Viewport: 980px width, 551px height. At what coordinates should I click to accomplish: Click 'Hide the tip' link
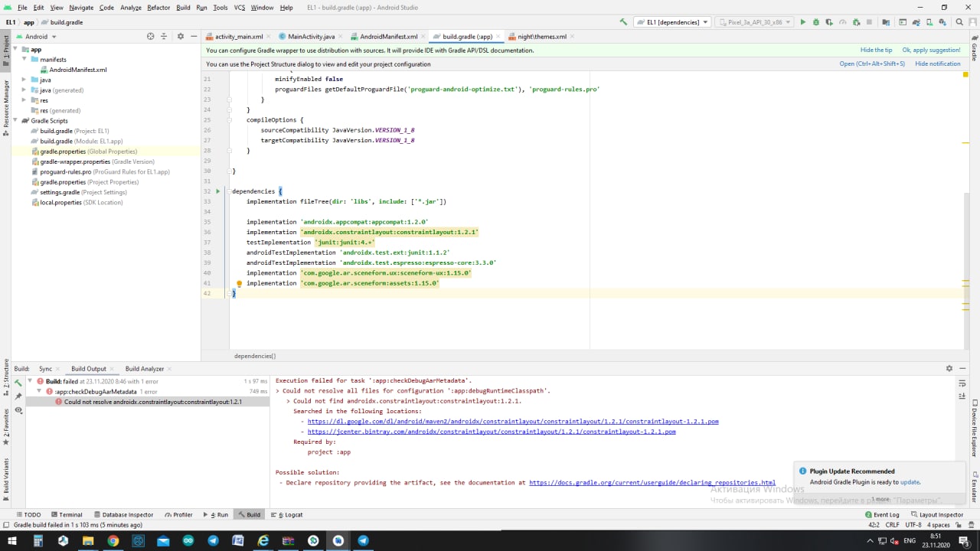coord(877,50)
